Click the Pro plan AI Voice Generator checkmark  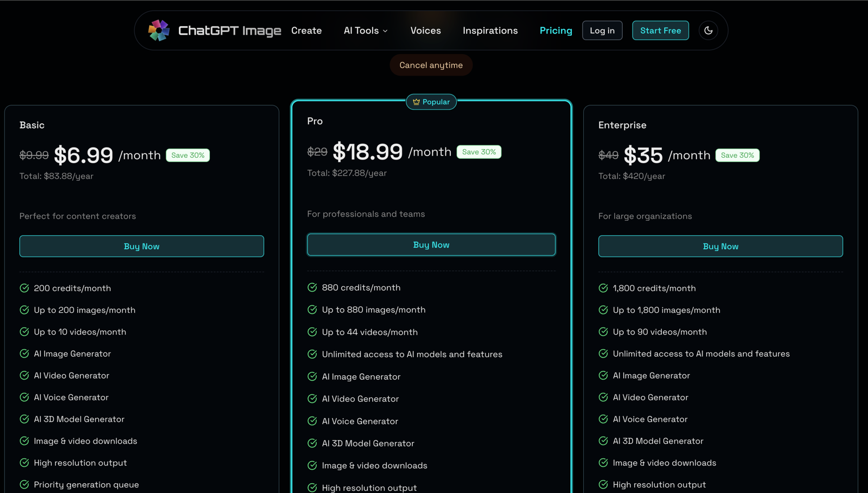pyautogui.click(x=312, y=421)
